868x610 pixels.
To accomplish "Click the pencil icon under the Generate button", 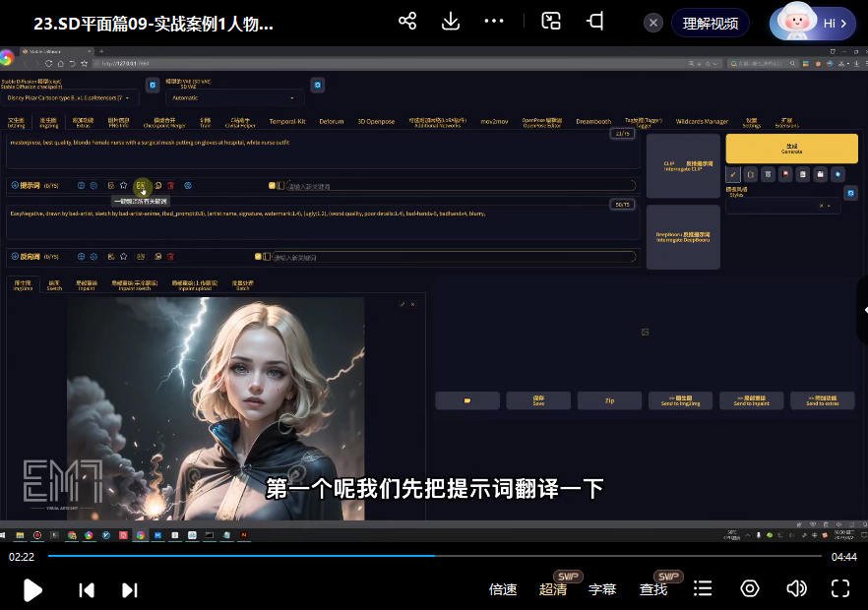I will click(733, 174).
